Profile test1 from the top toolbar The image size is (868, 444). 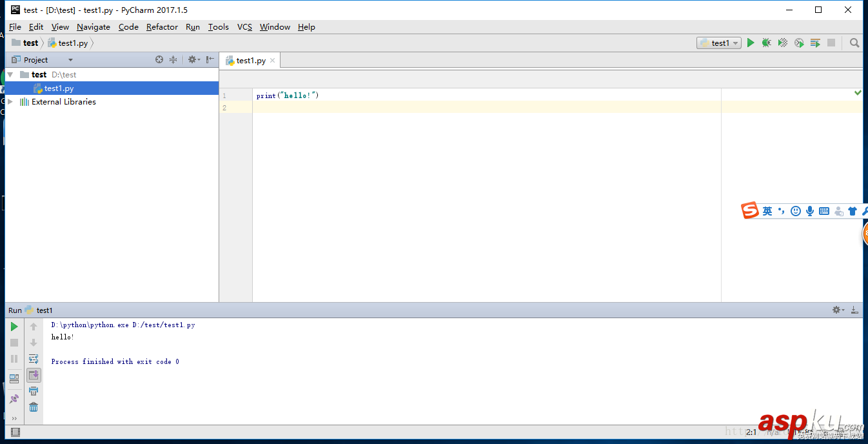(799, 43)
